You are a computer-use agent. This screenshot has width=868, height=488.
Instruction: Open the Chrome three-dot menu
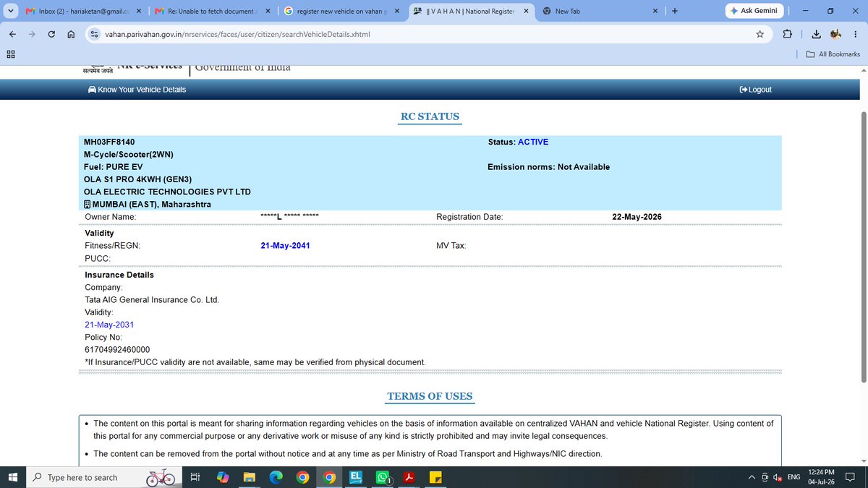[x=855, y=34]
